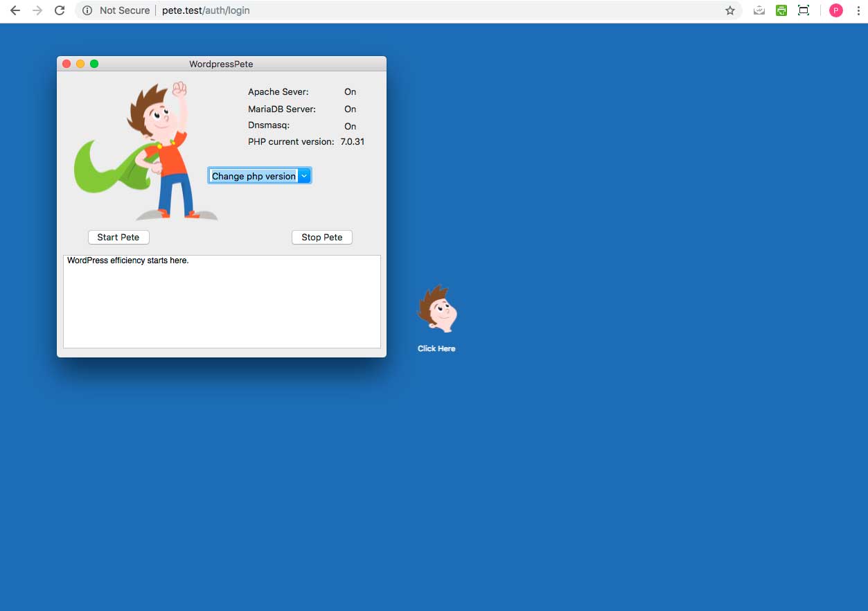Click the WordpressPete window title
868x611 pixels.
[221, 64]
